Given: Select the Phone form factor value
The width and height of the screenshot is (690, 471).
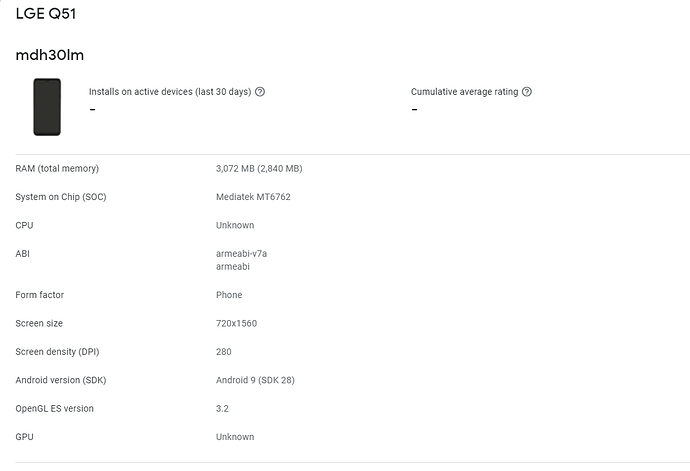Looking at the screenshot, I should [229, 295].
